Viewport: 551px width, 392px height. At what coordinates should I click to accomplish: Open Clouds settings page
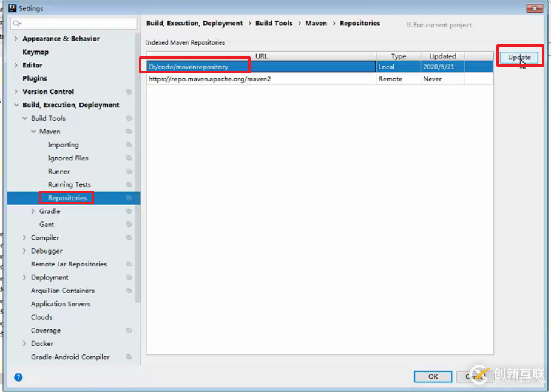coord(41,317)
